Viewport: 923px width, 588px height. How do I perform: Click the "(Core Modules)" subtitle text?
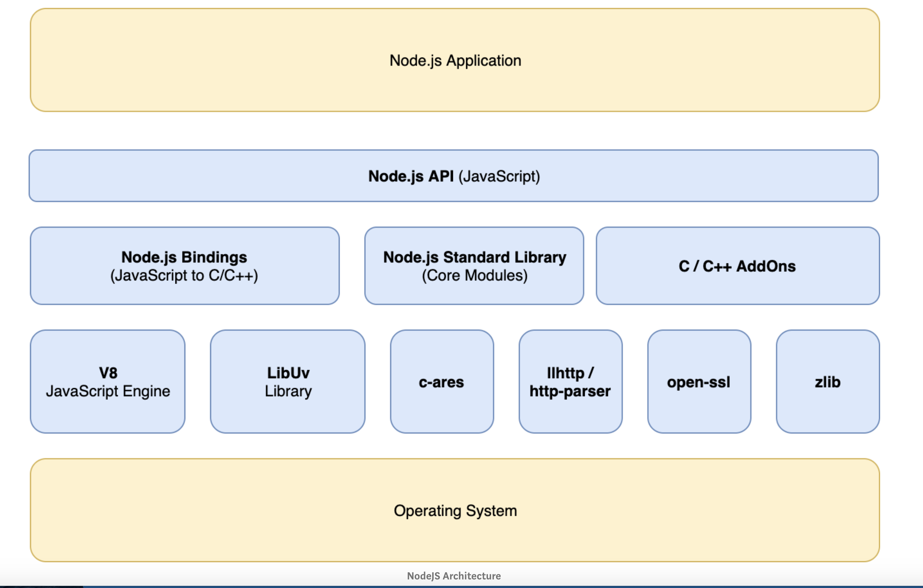click(474, 275)
